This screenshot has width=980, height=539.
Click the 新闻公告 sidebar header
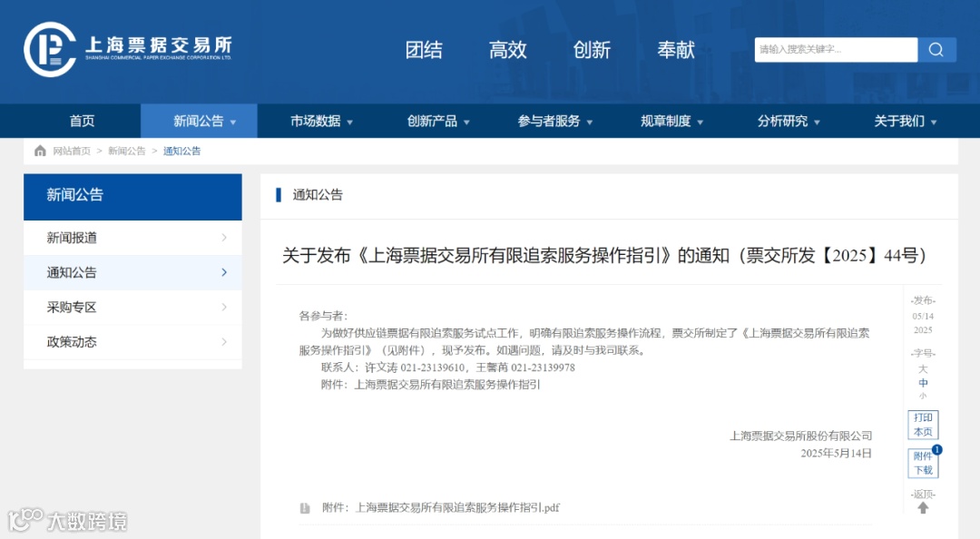tap(132, 197)
